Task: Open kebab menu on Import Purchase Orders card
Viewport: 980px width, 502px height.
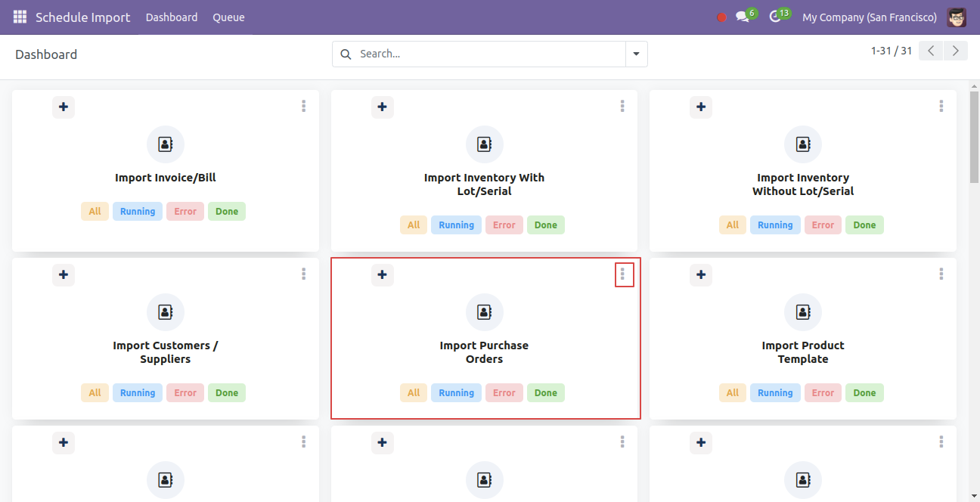Action: [x=622, y=274]
